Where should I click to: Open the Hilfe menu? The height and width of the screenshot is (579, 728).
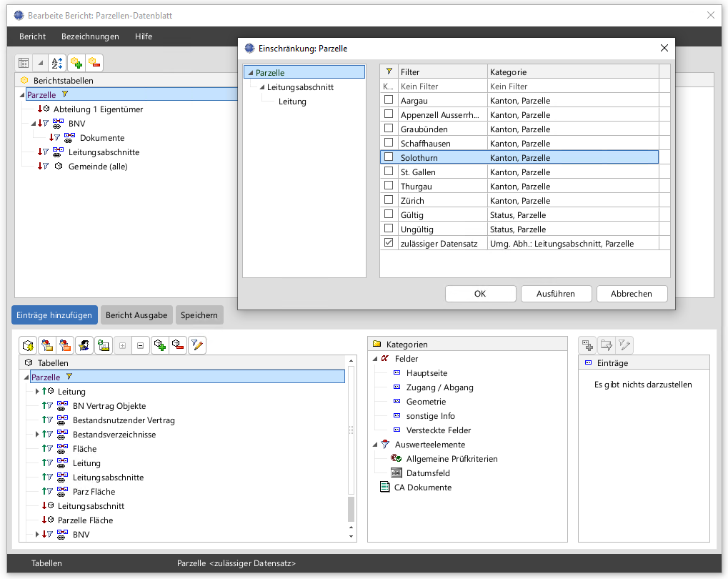(x=144, y=36)
